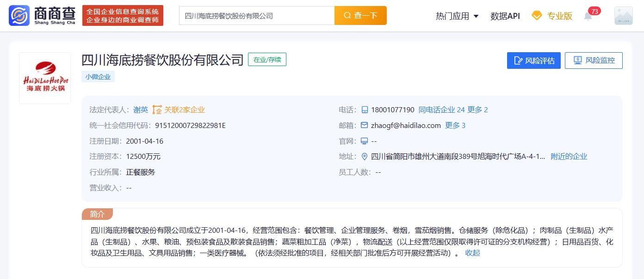Collapse the company introduction via 收起
Viewport: 644px width, 279px height.
(x=472, y=253)
